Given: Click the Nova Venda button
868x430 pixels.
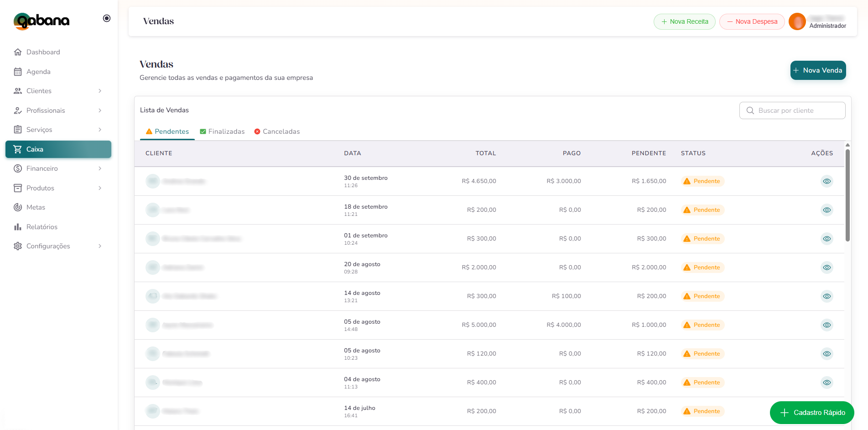Looking at the screenshot, I should pyautogui.click(x=818, y=70).
